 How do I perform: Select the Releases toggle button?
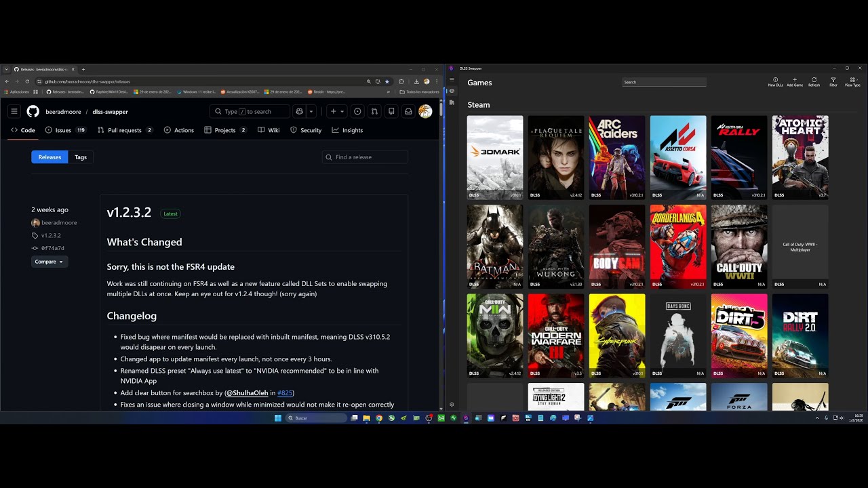click(x=50, y=157)
